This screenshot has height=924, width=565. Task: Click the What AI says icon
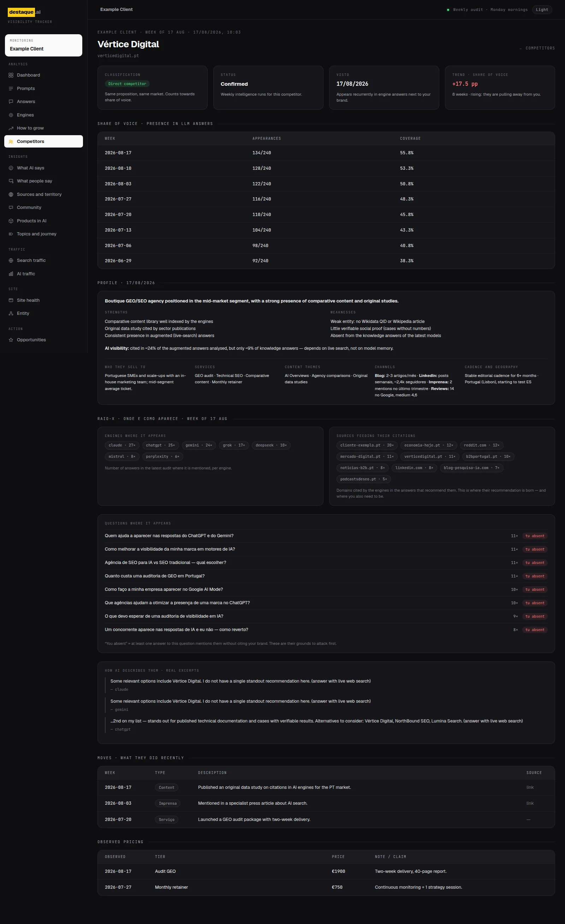(x=11, y=168)
